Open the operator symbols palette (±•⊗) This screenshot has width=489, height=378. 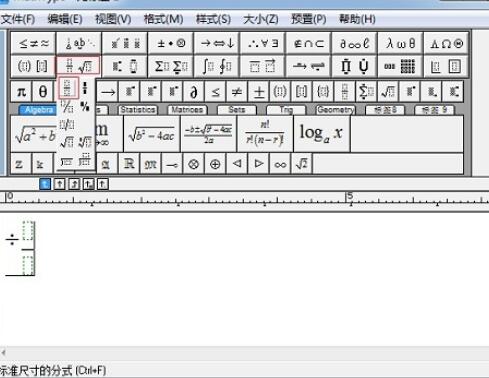pos(171,43)
